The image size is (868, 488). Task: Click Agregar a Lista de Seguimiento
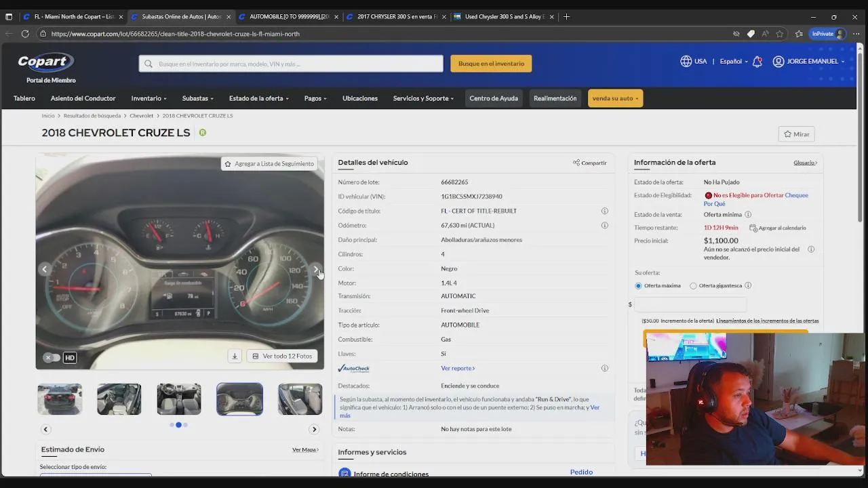pyautogui.click(x=269, y=163)
